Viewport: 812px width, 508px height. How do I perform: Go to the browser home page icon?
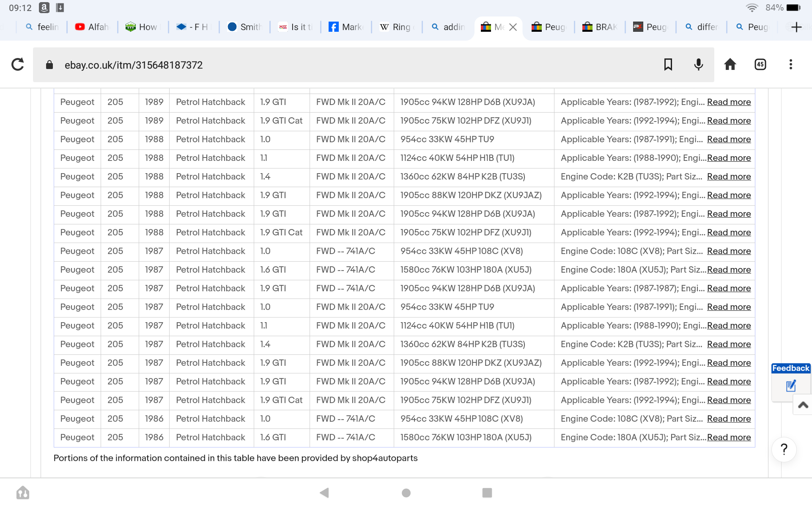point(730,64)
